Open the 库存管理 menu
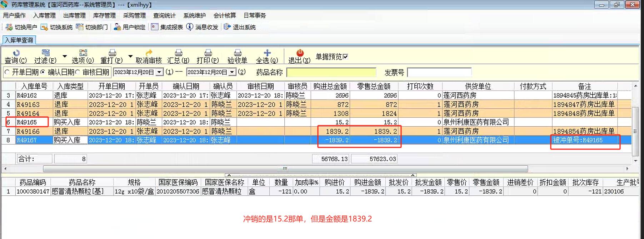The image size is (644, 239). pyautogui.click(x=104, y=15)
